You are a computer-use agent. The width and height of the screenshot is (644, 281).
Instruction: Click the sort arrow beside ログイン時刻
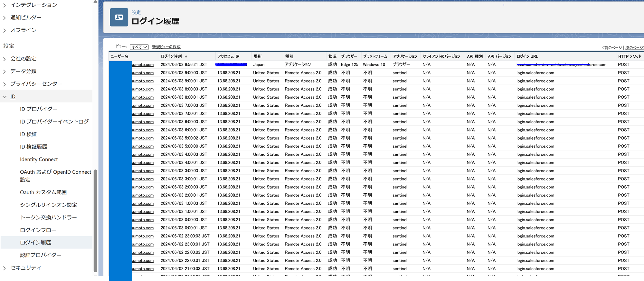tap(186, 56)
